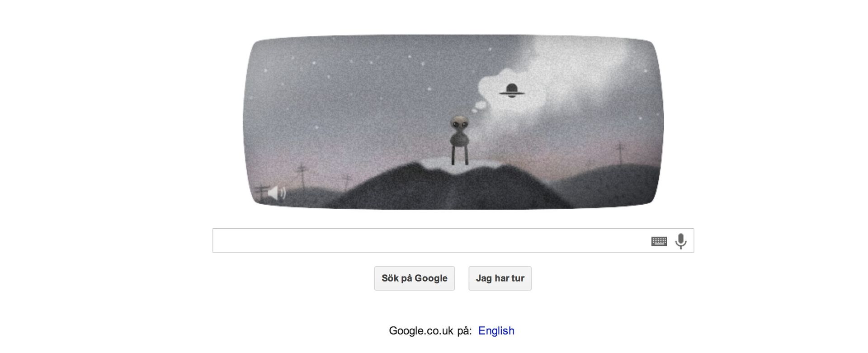
Task: Click the microphone voice search icon
Action: [680, 241]
